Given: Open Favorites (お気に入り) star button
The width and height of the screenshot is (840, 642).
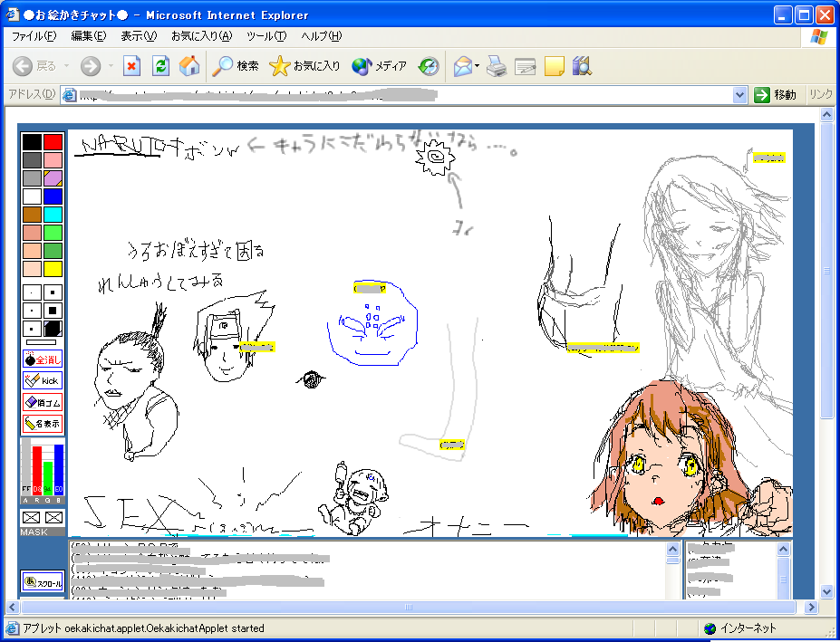Looking at the screenshot, I should click(304, 66).
